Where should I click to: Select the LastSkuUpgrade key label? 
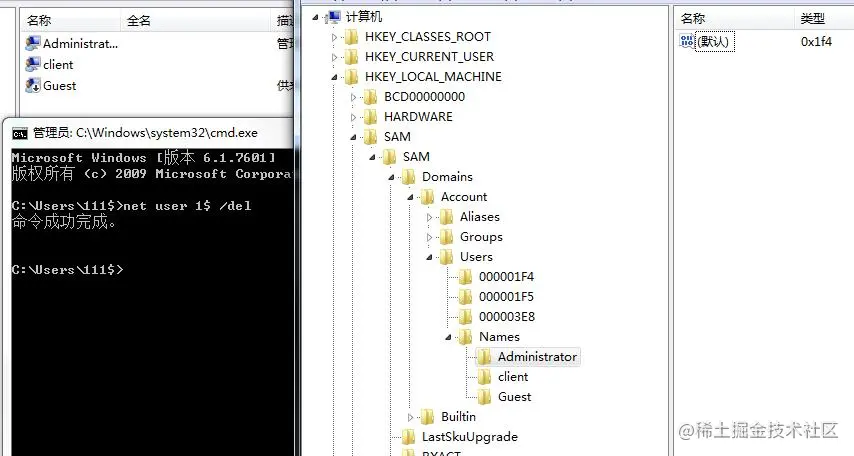(470, 437)
